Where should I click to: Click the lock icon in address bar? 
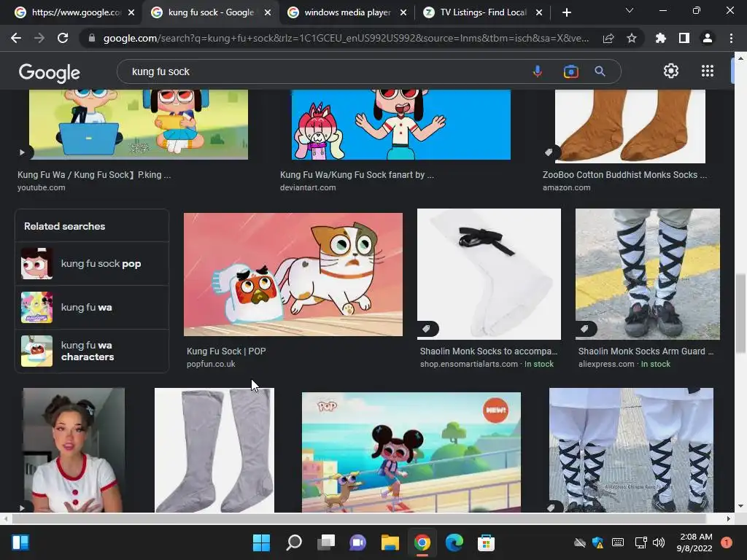(x=92, y=38)
